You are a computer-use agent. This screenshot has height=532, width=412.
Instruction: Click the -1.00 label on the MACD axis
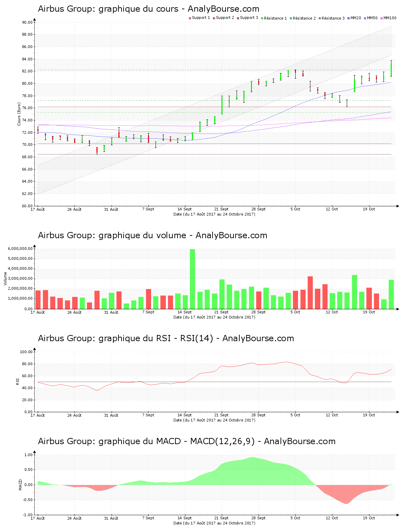click(x=28, y=515)
